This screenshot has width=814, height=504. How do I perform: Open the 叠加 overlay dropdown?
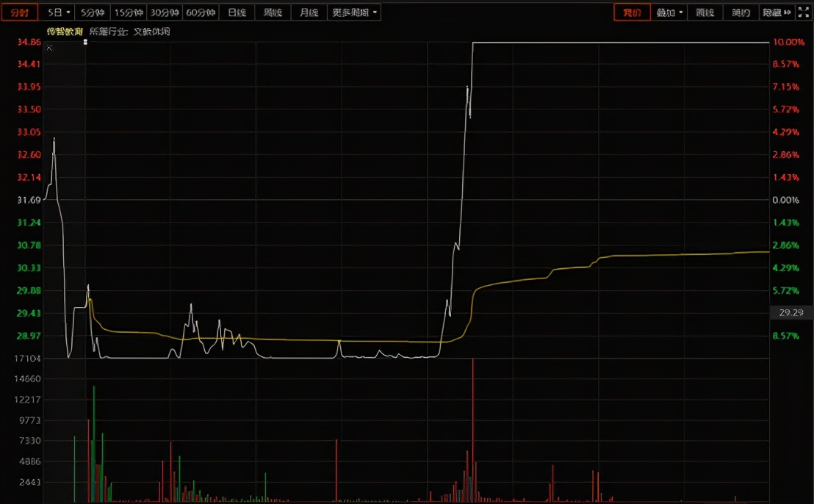coord(669,12)
